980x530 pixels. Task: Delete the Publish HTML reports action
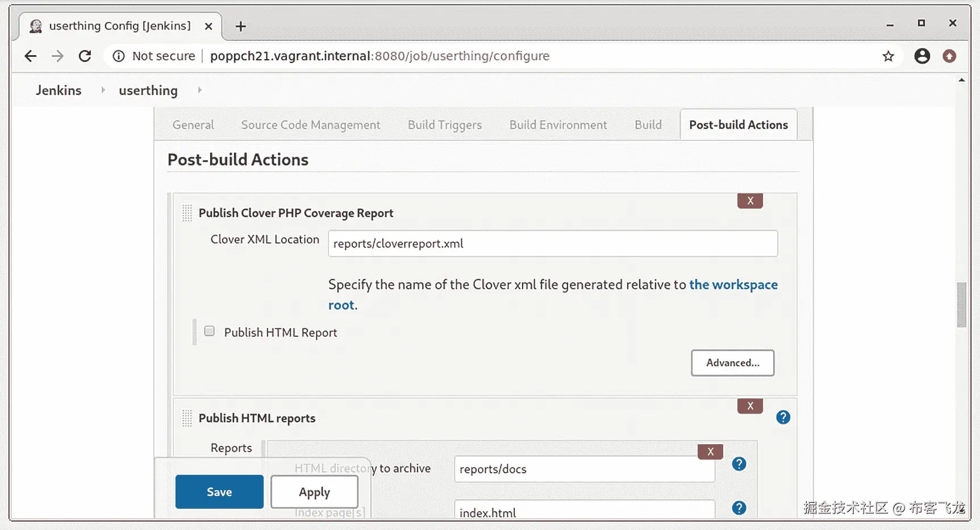tap(750, 406)
